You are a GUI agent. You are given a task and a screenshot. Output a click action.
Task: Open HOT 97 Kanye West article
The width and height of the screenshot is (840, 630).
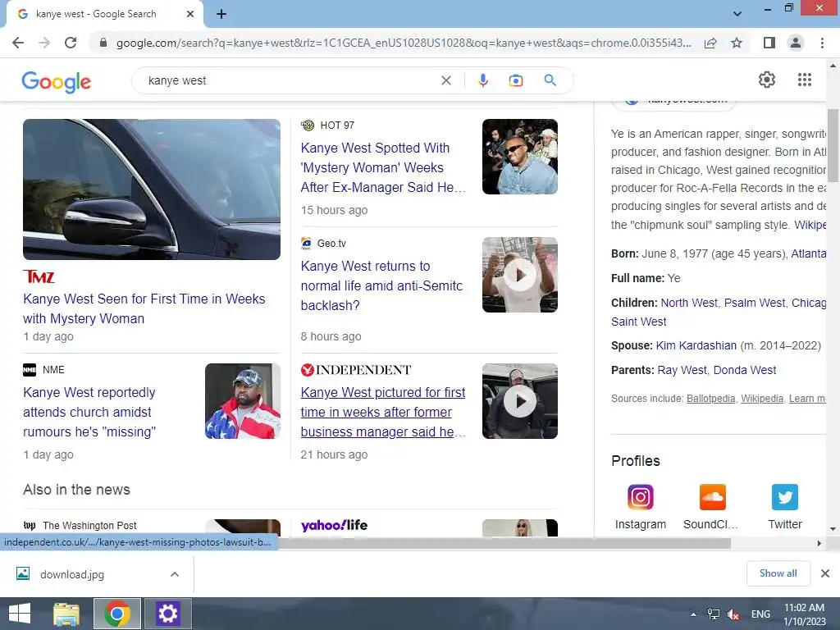(x=383, y=167)
